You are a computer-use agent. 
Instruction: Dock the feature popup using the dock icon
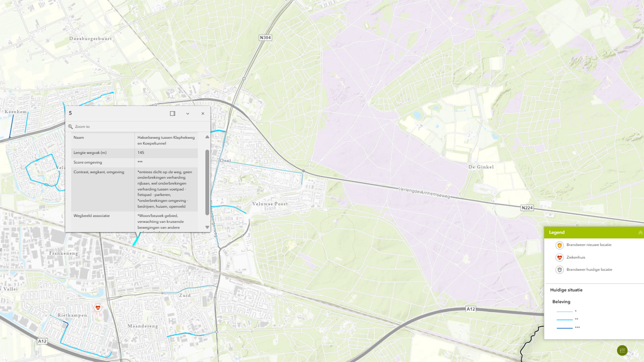[x=172, y=114]
